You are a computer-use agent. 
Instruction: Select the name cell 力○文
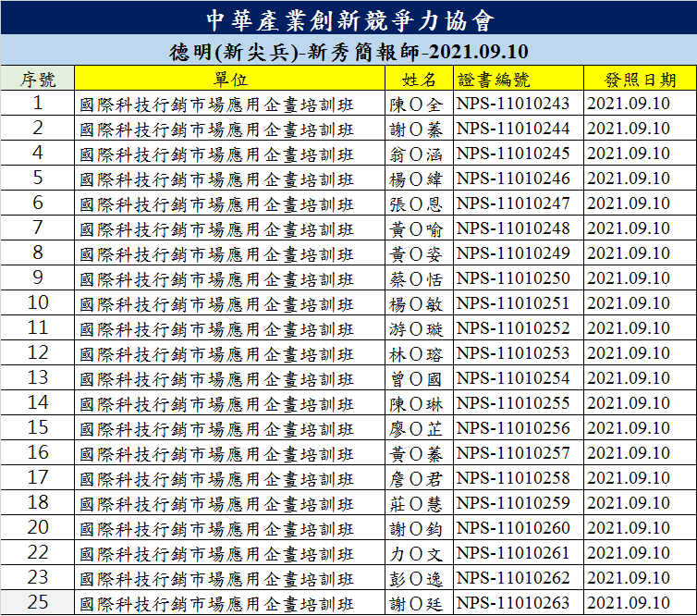pyautogui.click(x=417, y=553)
